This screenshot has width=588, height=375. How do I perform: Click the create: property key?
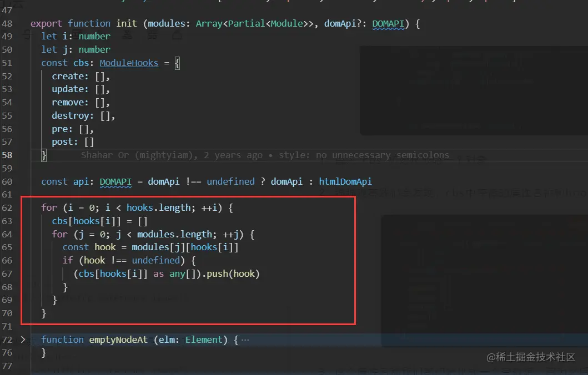point(70,76)
